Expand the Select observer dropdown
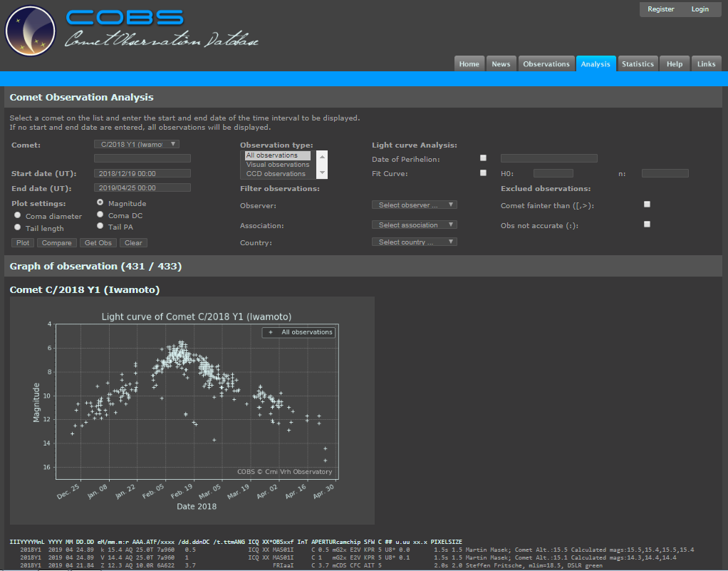The height and width of the screenshot is (571, 728). (414, 205)
